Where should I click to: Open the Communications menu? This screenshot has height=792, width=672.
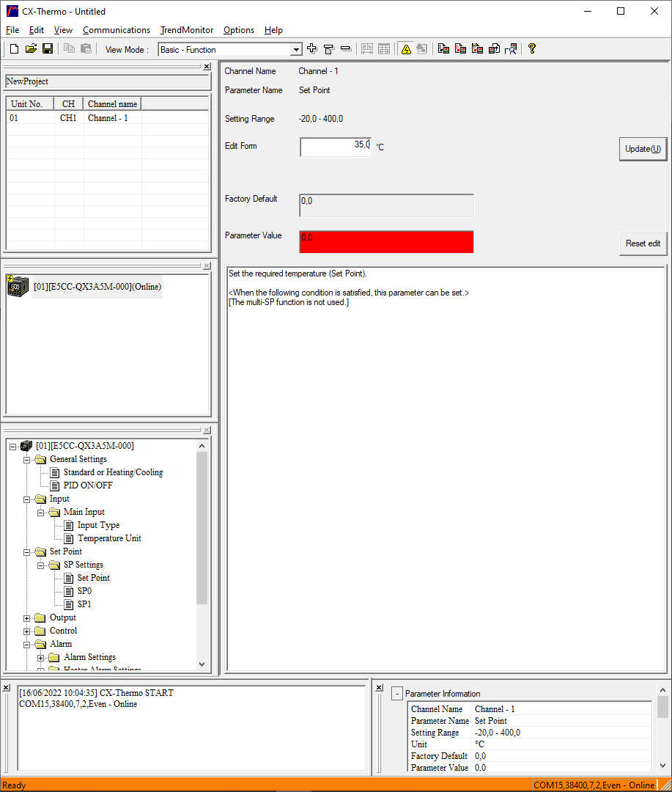[116, 30]
